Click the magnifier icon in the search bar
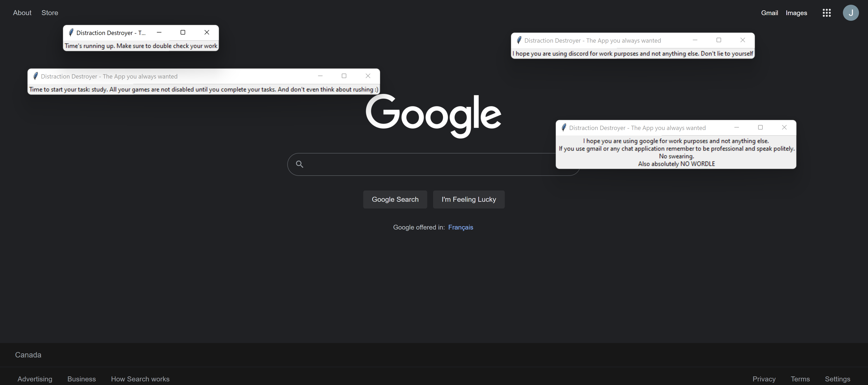 coord(300,164)
